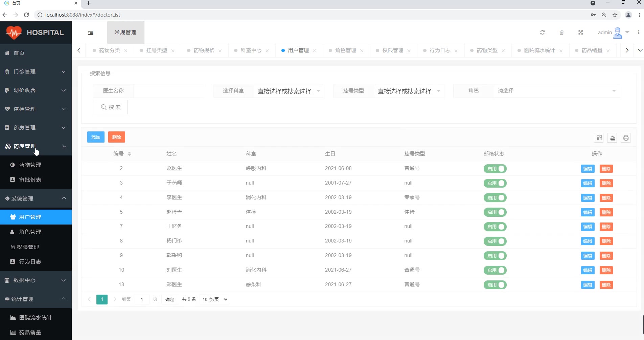Expand 划价收费 sidebar menu
This screenshot has height=340, width=644.
coord(36,90)
